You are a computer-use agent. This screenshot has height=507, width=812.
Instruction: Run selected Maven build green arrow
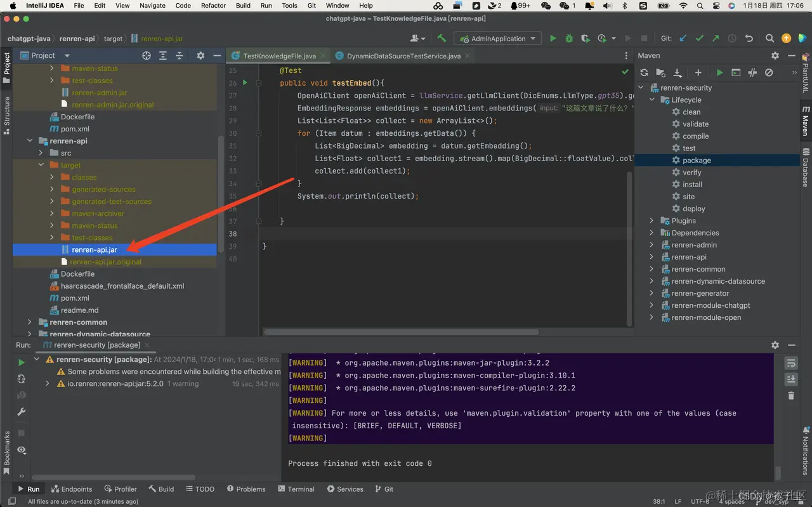[x=719, y=73]
